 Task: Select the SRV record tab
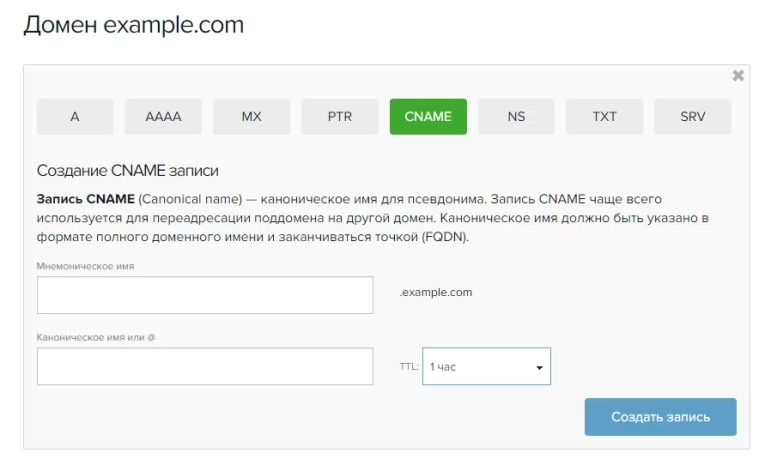click(692, 116)
